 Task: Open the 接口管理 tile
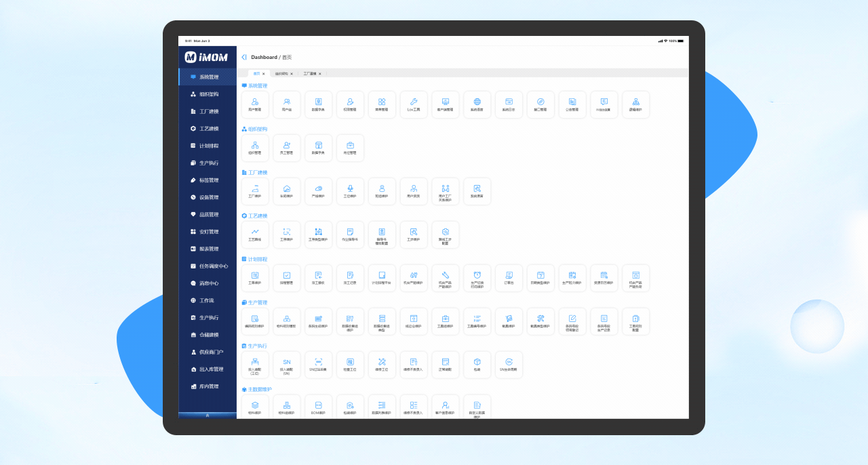[540, 104]
